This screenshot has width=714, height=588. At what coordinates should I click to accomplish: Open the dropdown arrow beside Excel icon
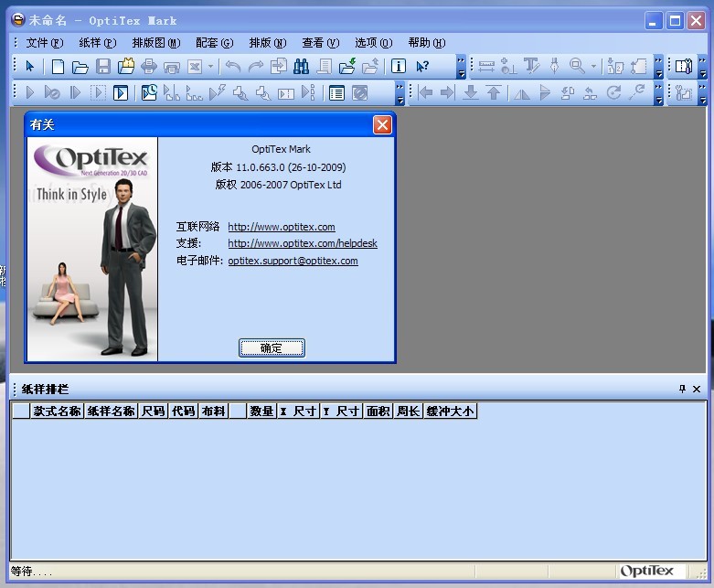(x=210, y=67)
